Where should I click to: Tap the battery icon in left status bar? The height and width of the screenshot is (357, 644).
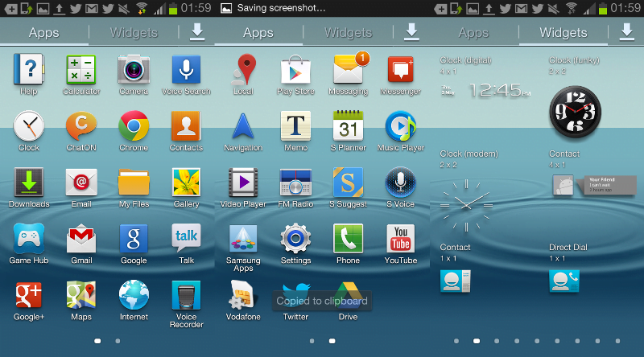pos(173,8)
